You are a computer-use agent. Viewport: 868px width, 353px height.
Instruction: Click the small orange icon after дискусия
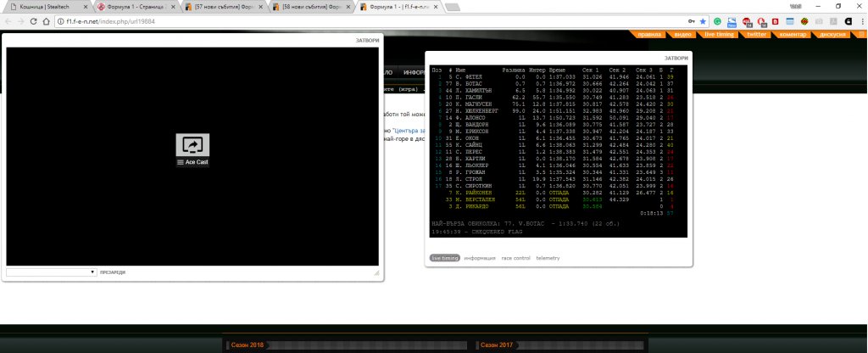point(861,34)
